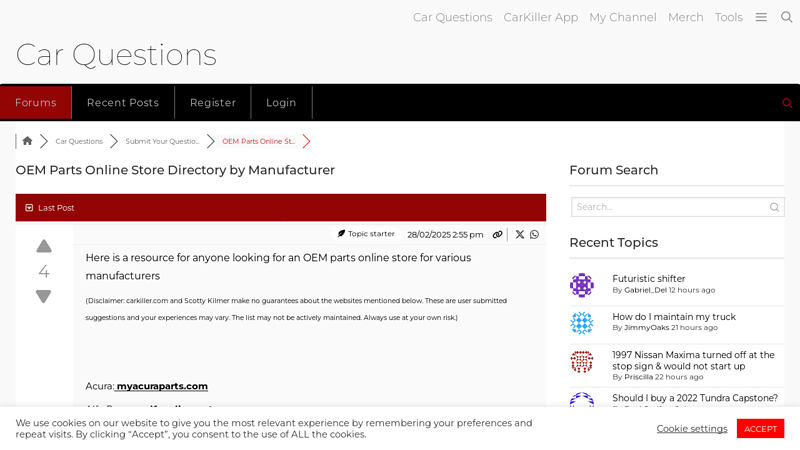800x450 pixels.
Task: Accept cookies with the ACCEPT button
Action: point(760,428)
